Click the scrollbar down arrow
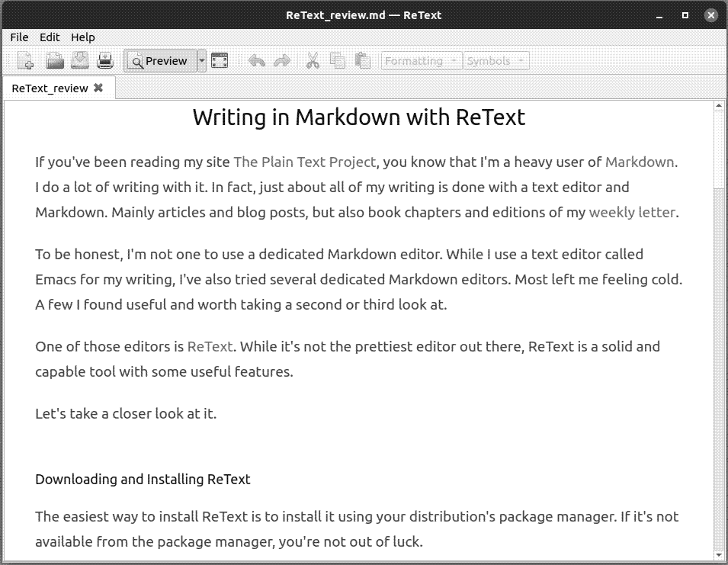The height and width of the screenshot is (565, 728). tap(719, 555)
